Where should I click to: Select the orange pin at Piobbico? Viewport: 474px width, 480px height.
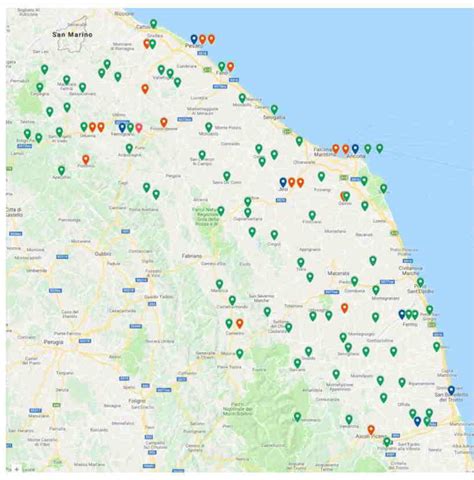coord(86,160)
